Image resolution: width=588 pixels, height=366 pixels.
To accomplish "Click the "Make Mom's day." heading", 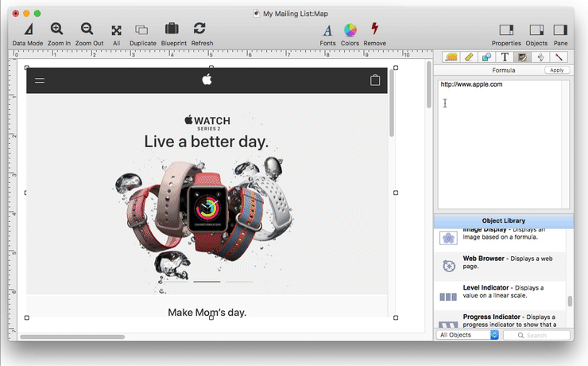I will click(207, 313).
